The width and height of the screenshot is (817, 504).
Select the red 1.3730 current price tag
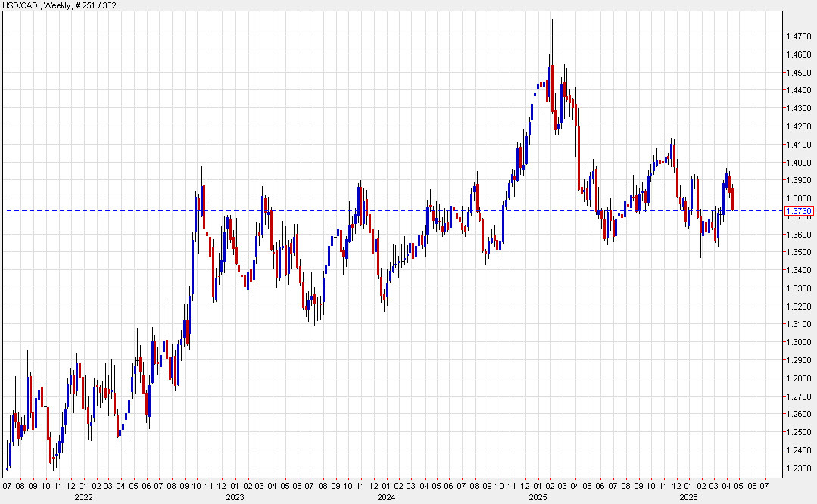800,212
